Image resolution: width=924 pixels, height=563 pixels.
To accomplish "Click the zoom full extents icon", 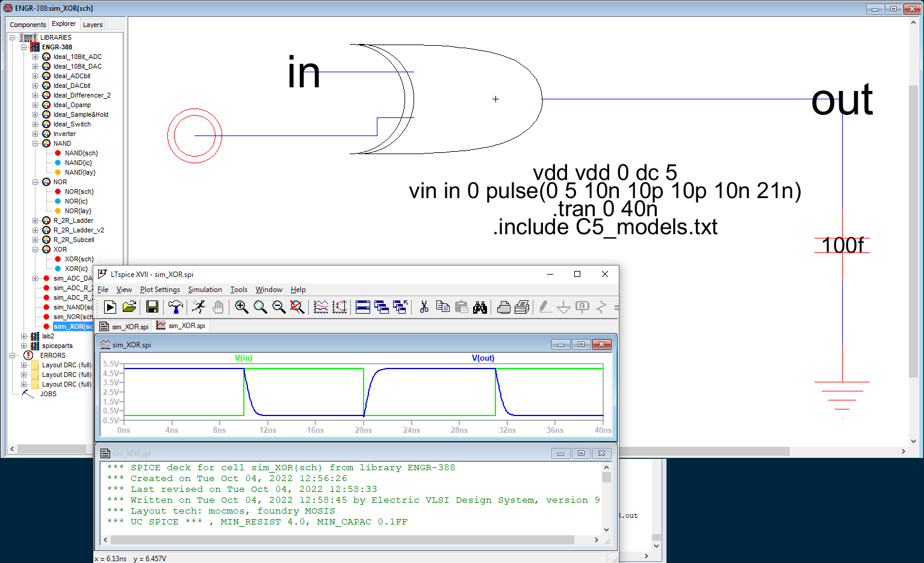I will [x=297, y=307].
